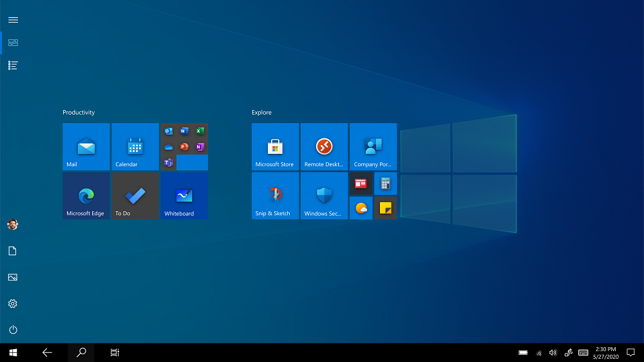This screenshot has height=362, width=644.
Task: Open the Calendar tile
Action: click(x=135, y=147)
